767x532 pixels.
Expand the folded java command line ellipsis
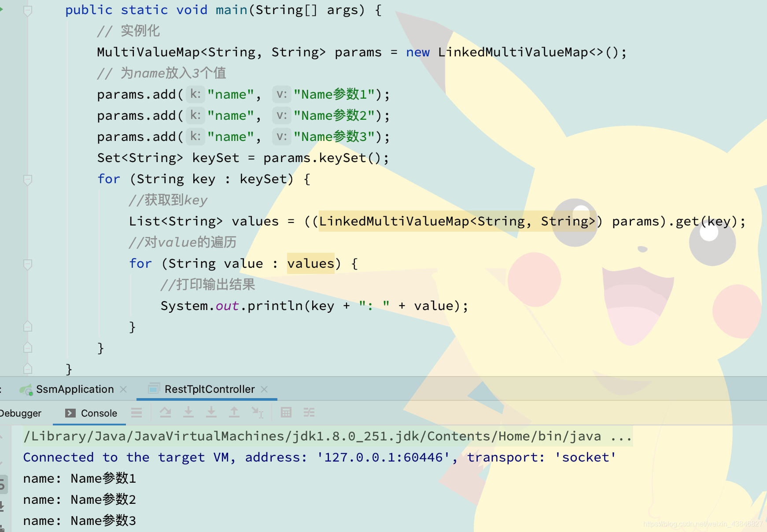click(x=621, y=436)
